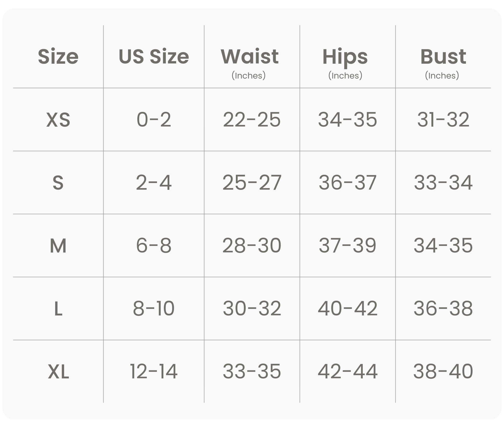Click the 22-25 waist measurement
This screenshot has height=428, width=504.
252,120
